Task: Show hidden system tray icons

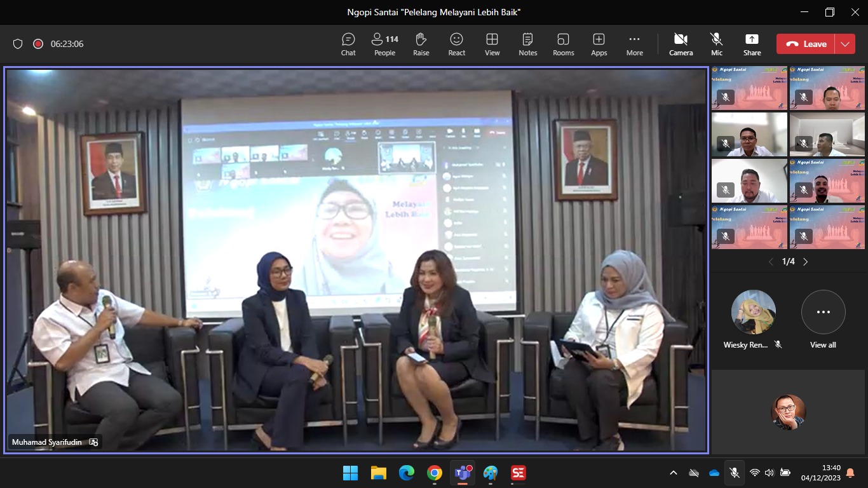Action: tap(674, 473)
